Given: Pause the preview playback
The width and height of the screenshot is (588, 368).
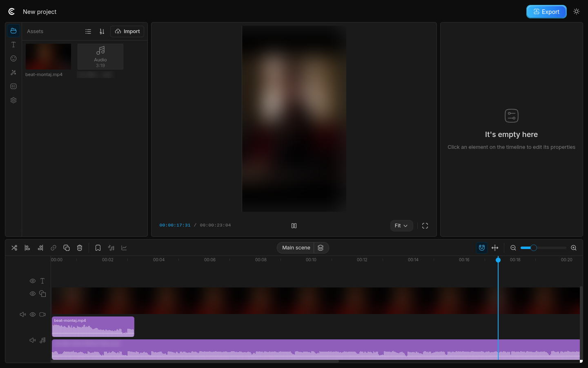Looking at the screenshot, I should pyautogui.click(x=294, y=226).
